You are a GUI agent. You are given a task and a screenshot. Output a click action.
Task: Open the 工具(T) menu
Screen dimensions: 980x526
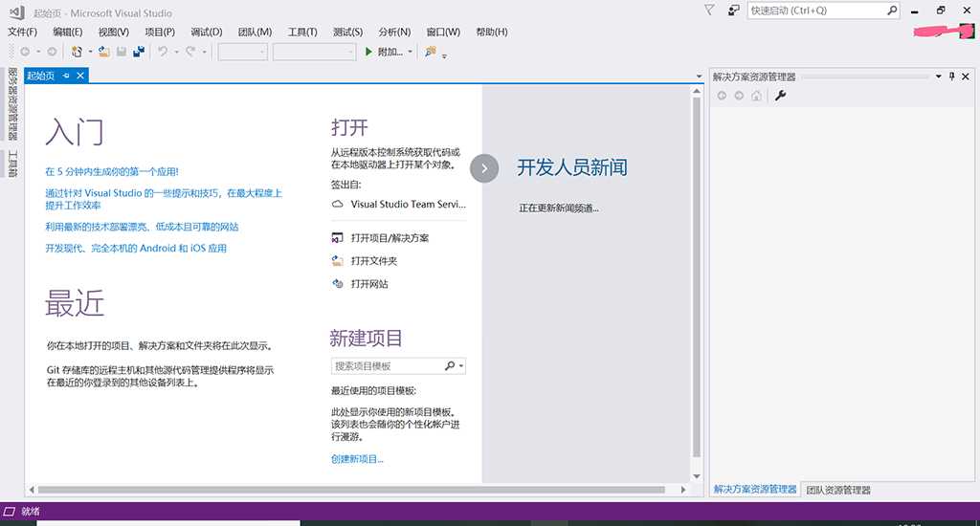[302, 32]
